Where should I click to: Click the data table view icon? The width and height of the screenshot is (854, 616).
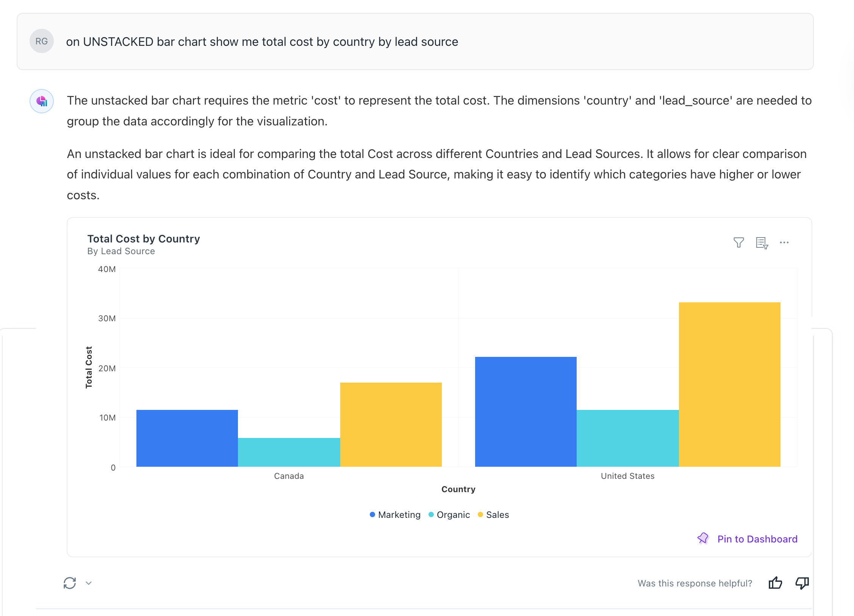pyautogui.click(x=762, y=243)
